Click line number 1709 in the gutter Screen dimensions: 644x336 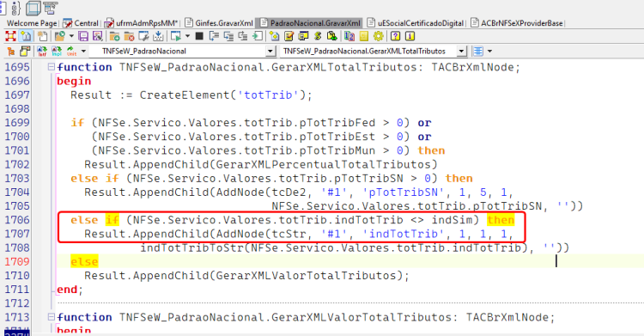point(17,261)
